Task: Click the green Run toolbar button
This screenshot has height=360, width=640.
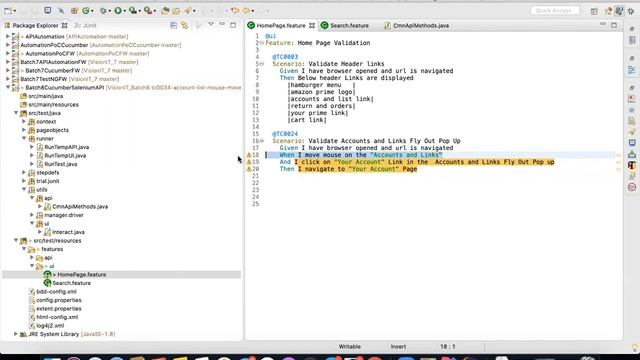Action: click(x=118, y=11)
